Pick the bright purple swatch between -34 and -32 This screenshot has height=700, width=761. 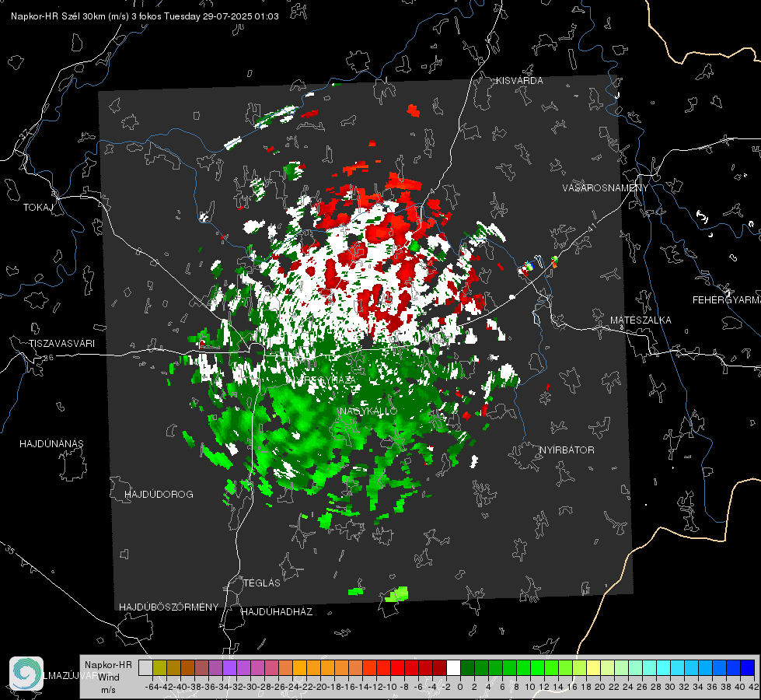[x=229, y=667]
